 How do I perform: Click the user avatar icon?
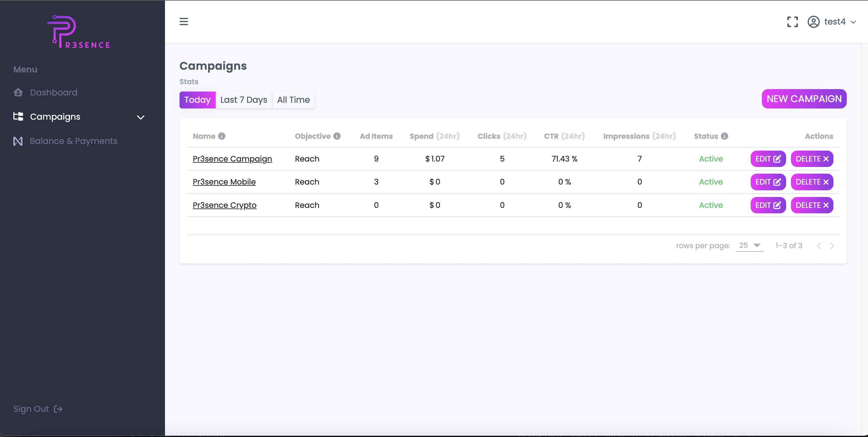point(813,22)
